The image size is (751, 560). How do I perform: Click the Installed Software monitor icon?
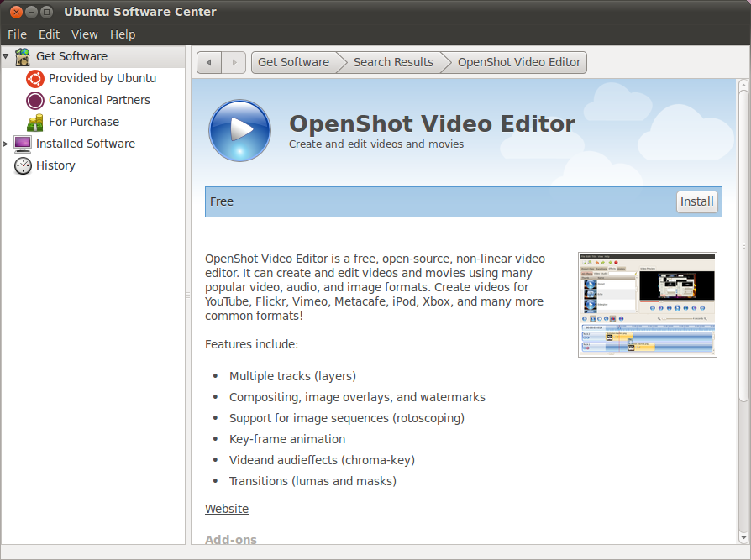tap(23, 144)
